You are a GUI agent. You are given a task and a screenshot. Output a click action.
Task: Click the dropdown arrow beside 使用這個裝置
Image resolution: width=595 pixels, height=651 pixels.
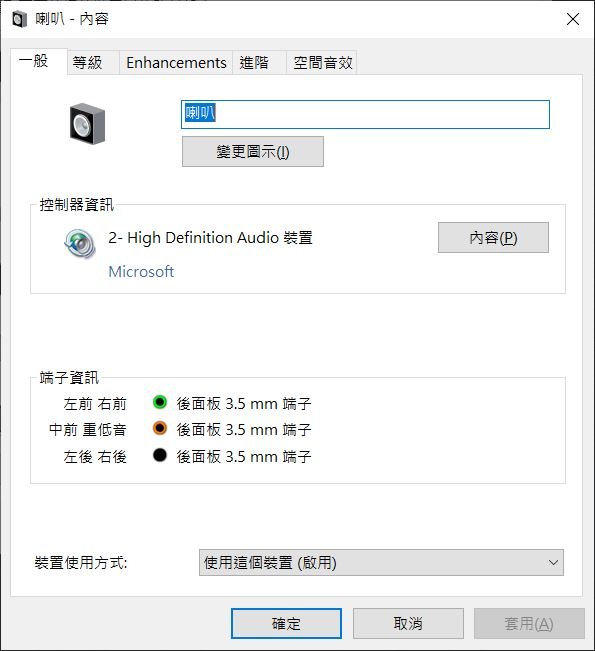(553, 563)
